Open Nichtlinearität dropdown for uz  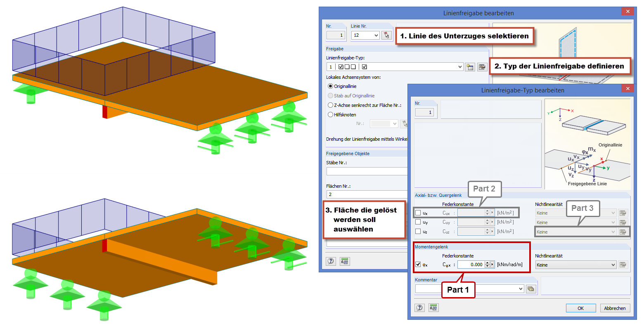pyautogui.click(x=613, y=232)
